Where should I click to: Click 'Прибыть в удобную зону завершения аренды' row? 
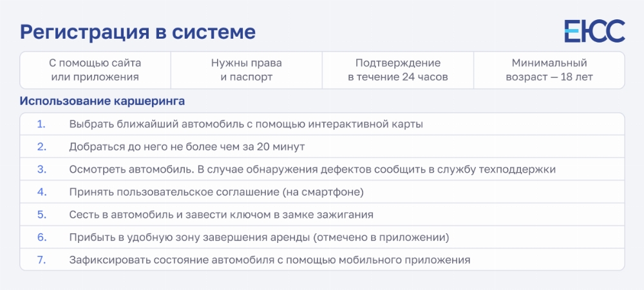322,237
